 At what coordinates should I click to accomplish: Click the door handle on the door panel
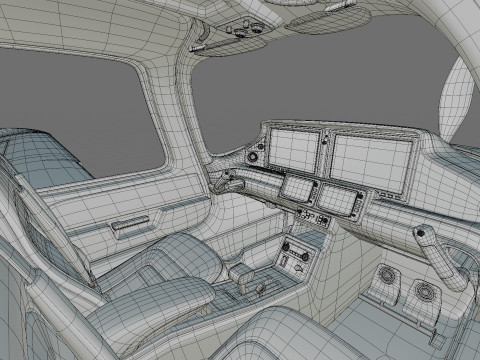[x=131, y=223]
